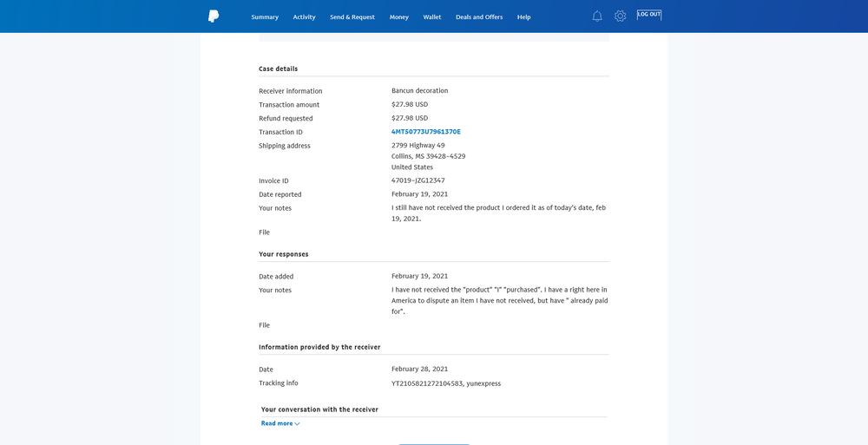Viewport: 868px width, 445px height.
Task: Open Deals and Offers
Action: click(479, 17)
